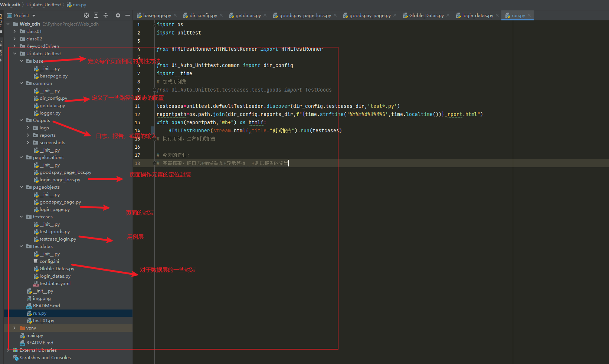This screenshot has width=609, height=364.
Task: Select run.py in project tree
Action: (x=40, y=313)
